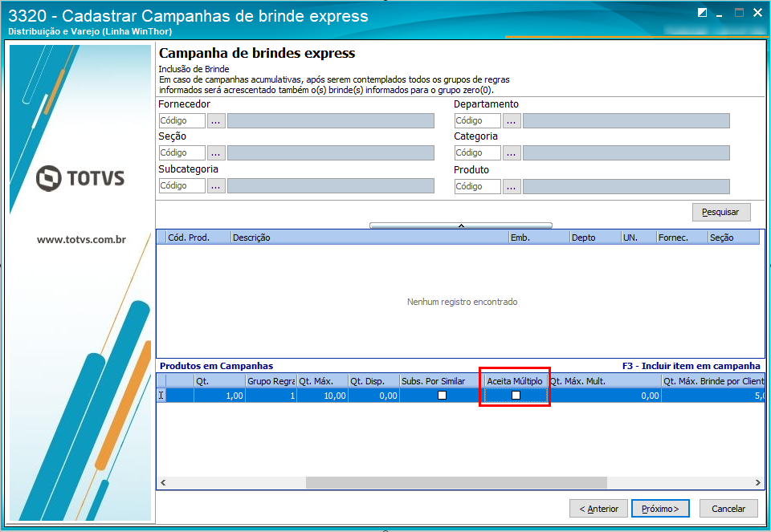
Task: Click window mode toggle icon in title bar
Action: click(x=702, y=13)
